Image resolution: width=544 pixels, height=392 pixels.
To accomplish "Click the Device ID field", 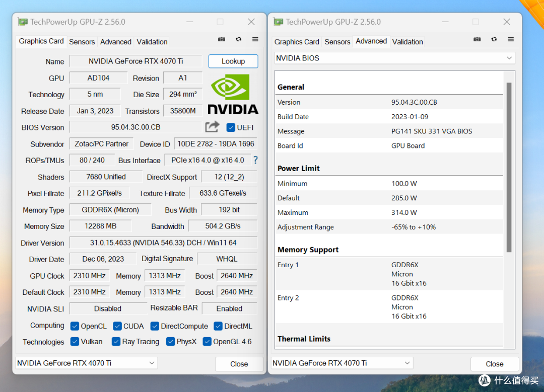I will tap(216, 144).
